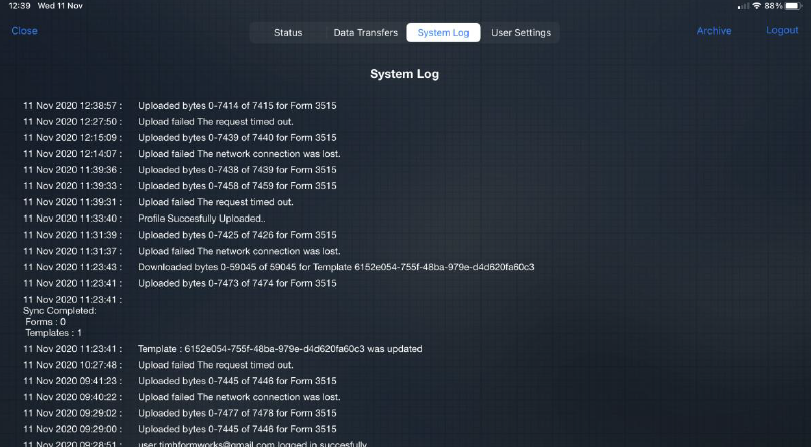The width and height of the screenshot is (811, 447).
Task: Close the System Log screen
Action: [25, 31]
